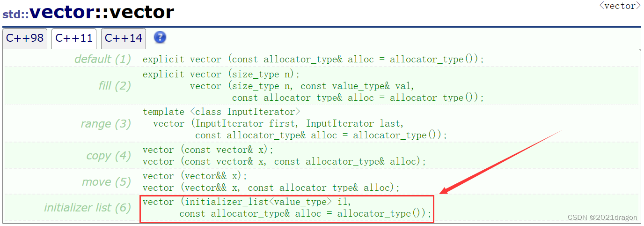Click the 'range (3)' constructor label
The image size is (644, 226).
pos(106,124)
